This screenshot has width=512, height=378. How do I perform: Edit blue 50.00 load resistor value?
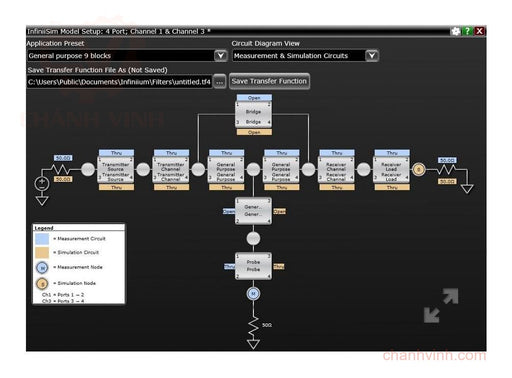pos(447,160)
